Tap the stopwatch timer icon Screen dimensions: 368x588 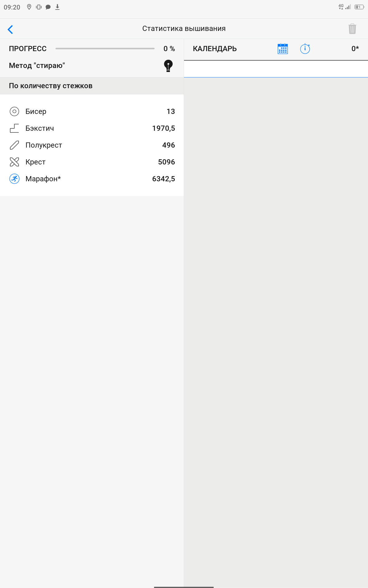point(305,49)
